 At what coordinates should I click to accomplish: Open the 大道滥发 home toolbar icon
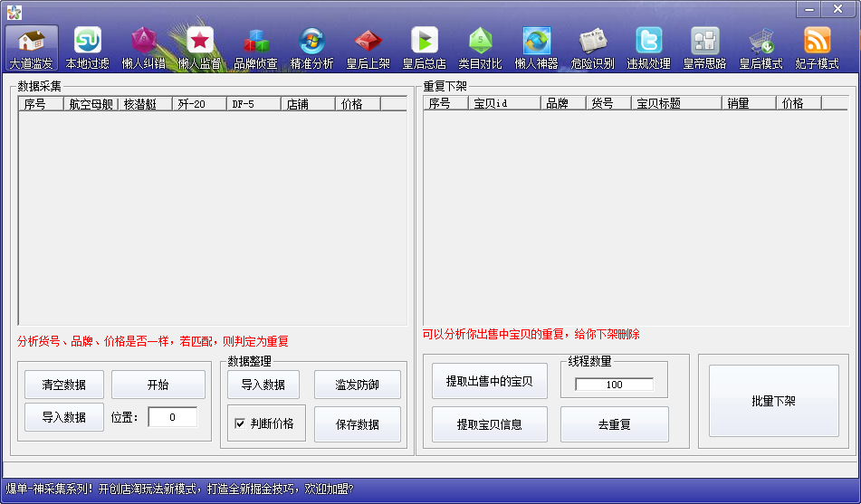pyautogui.click(x=32, y=48)
